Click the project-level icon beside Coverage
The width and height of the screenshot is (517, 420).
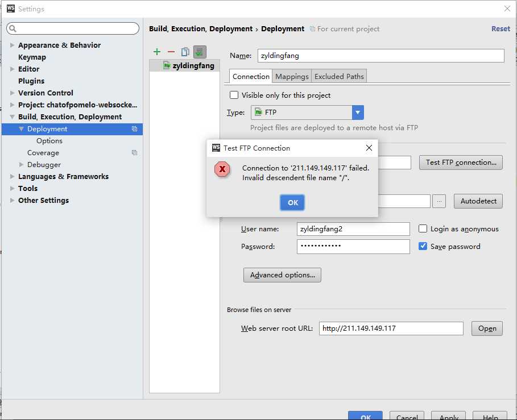[x=134, y=152]
